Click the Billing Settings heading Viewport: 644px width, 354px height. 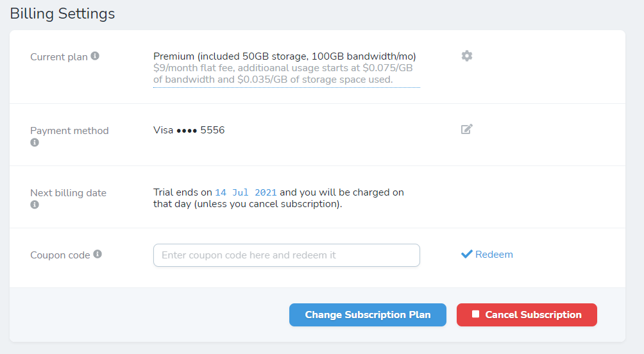coord(62,13)
